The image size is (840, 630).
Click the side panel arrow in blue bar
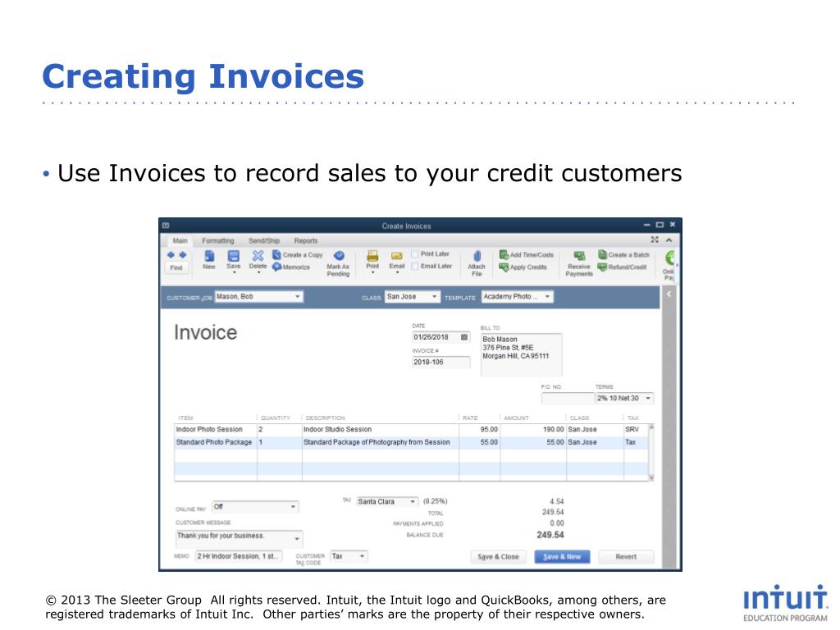669,294
